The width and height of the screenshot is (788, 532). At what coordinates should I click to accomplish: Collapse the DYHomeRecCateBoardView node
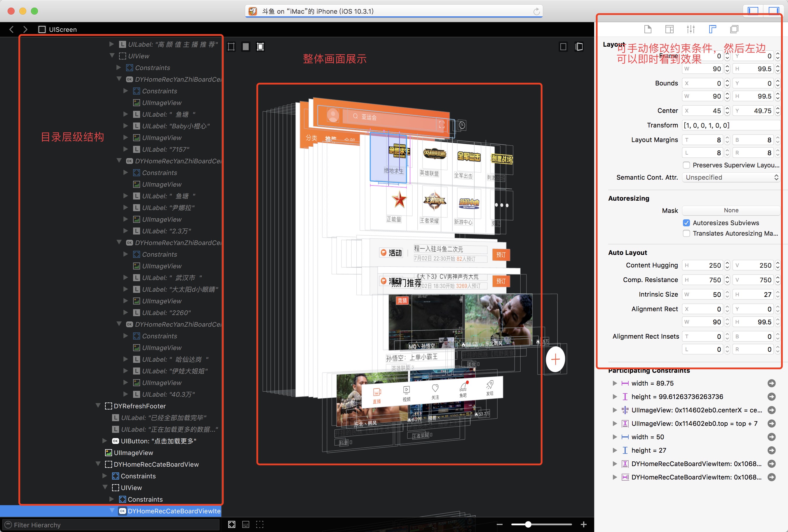(98, 464)
